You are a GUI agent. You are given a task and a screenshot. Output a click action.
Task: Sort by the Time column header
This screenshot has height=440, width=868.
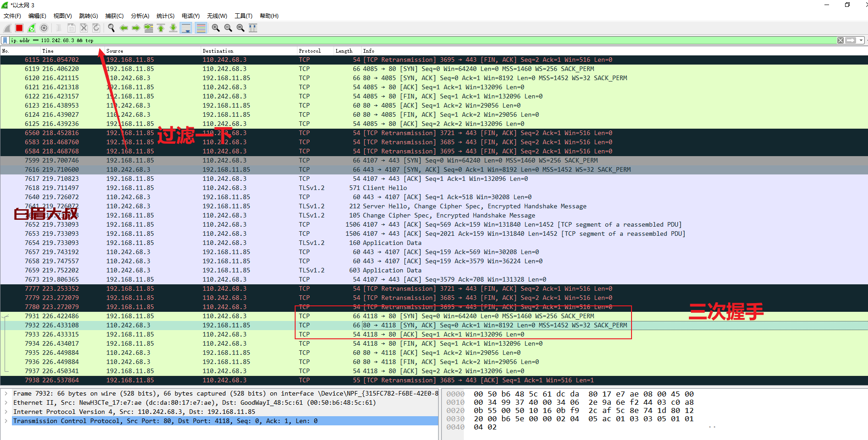click(x=72, y=51)
